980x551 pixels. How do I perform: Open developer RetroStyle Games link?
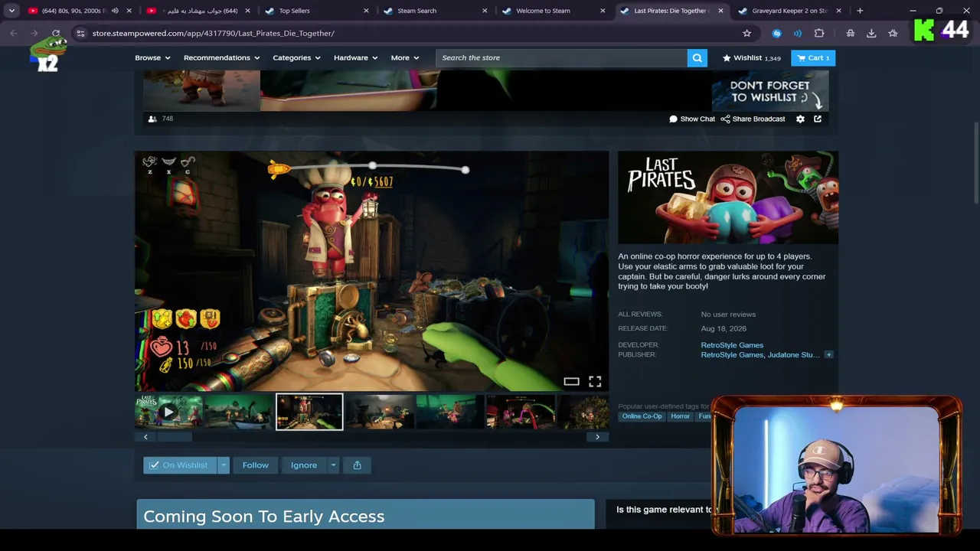point(732,345)
